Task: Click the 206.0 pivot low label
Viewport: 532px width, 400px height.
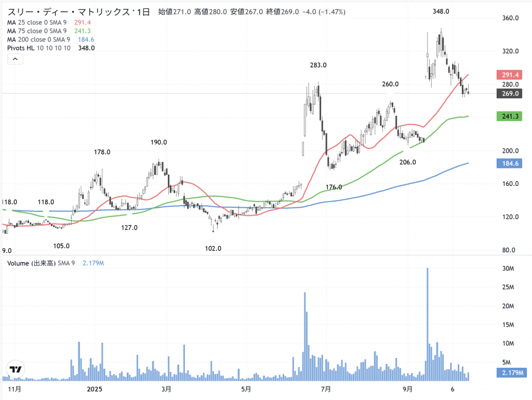Action: click(408, 163)
